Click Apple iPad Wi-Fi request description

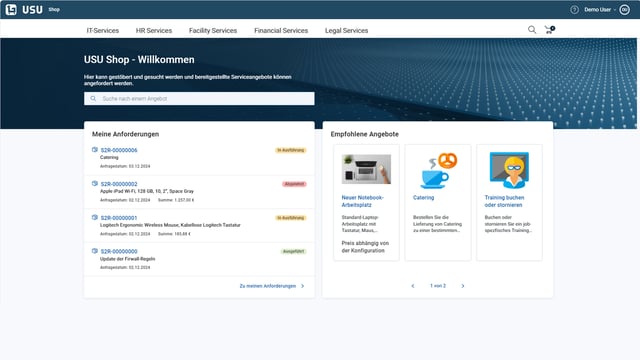coord(147,191)
